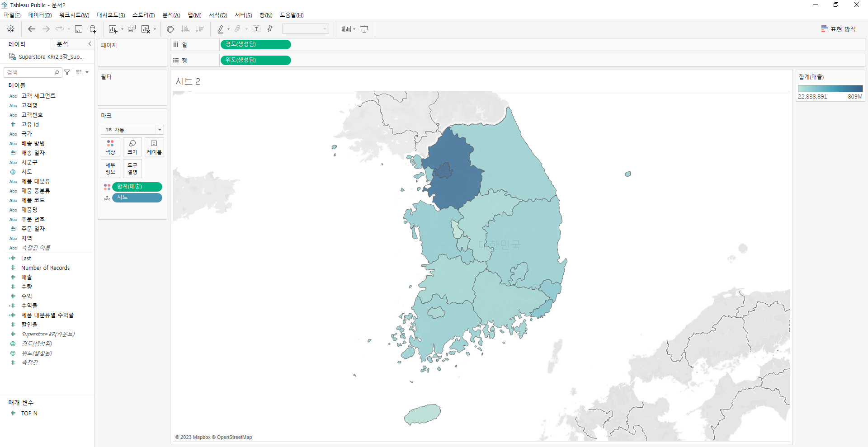Viewport: 868px width, 447px height.
Task: Click Jeju island on the map
Action: [422, 414]
